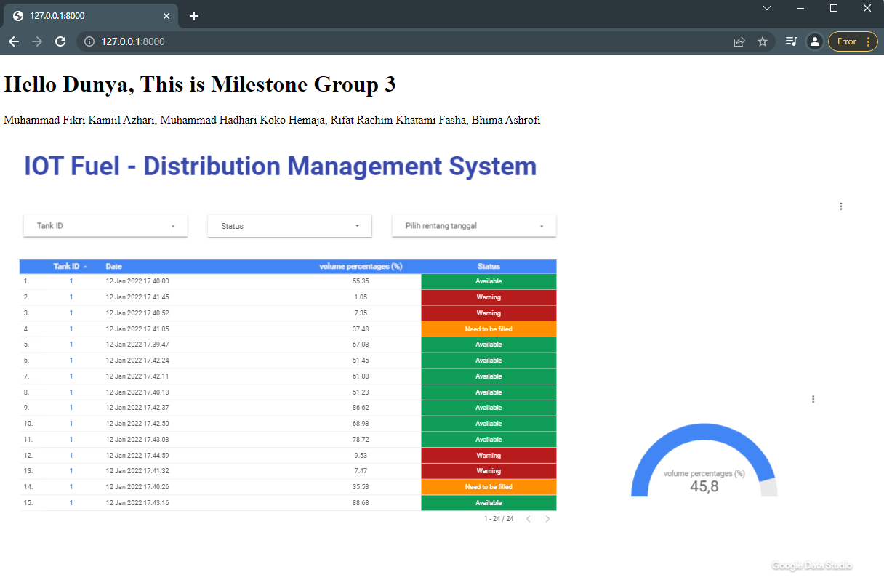
Task: View site information icon in address bar
Action: click(89, 41)
